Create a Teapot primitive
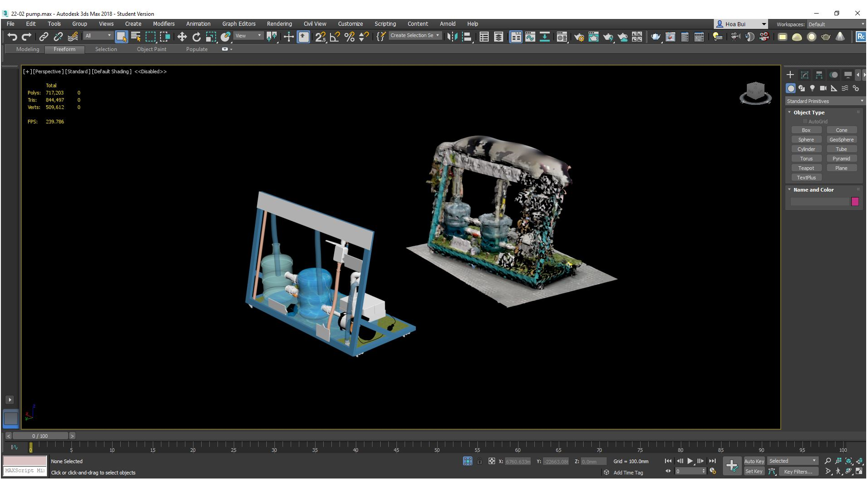The width and height of the screenshot is (868, 488). (x=807, y=168)
